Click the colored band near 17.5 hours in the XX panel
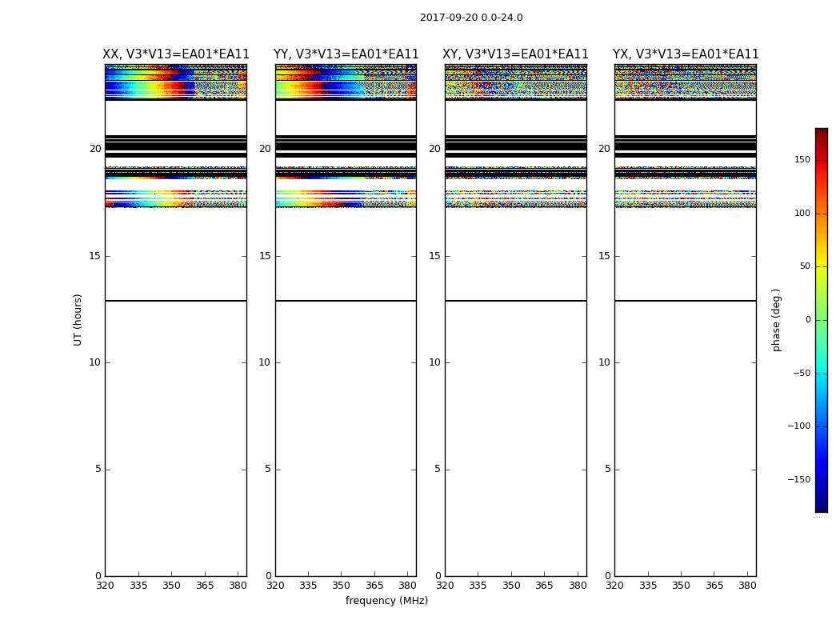The image size is (840, 640). 176,198
